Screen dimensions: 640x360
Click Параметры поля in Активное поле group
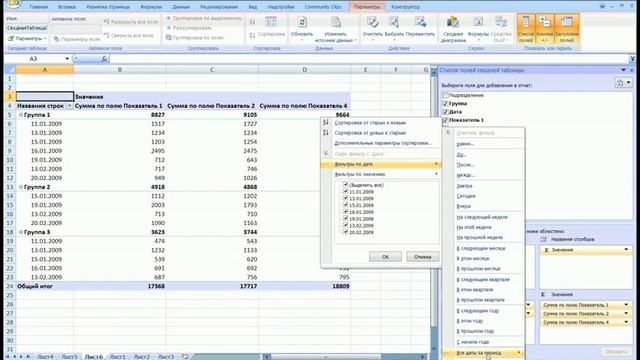pyautogui.click(x=77, y=39)
